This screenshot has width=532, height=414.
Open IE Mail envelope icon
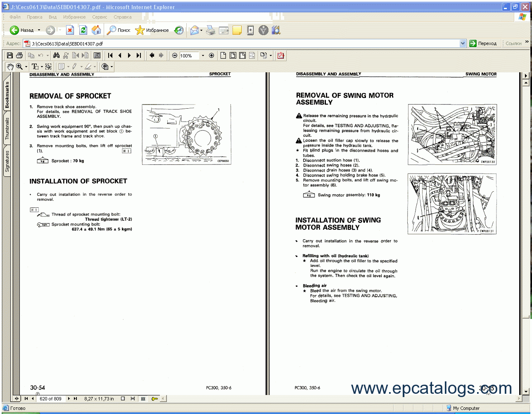(x=194, y=30)
